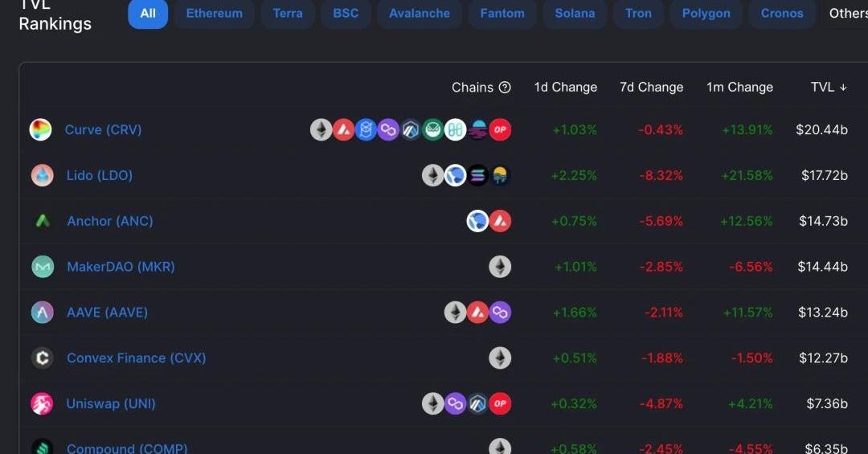Click the Solana chain icon in Lido row
This screenshot has width=868, height=454.
pos(477,175)
